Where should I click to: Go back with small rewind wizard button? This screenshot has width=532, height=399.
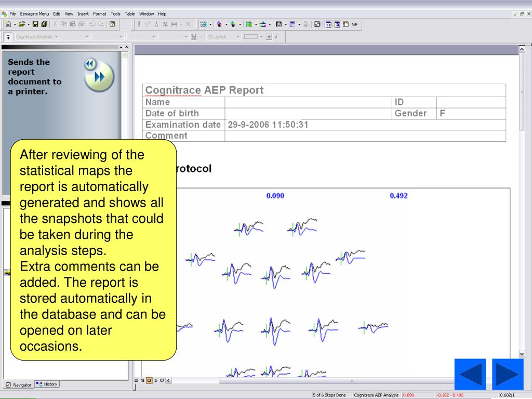pos(90,64)
